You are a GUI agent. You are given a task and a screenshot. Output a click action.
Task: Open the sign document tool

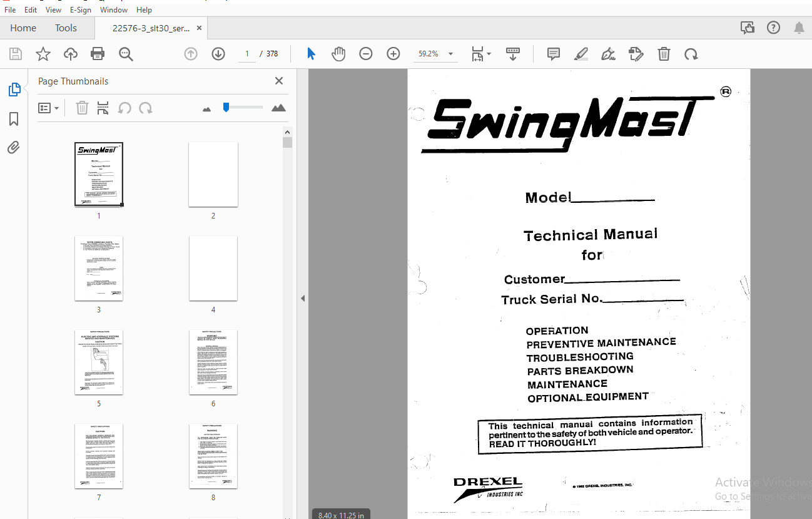point(608,54)
